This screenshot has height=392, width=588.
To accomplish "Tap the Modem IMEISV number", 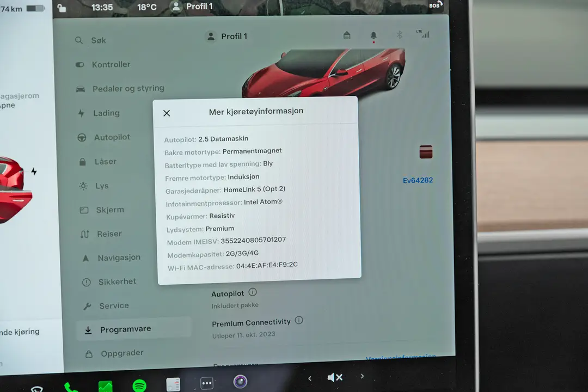I will (253, 240).
